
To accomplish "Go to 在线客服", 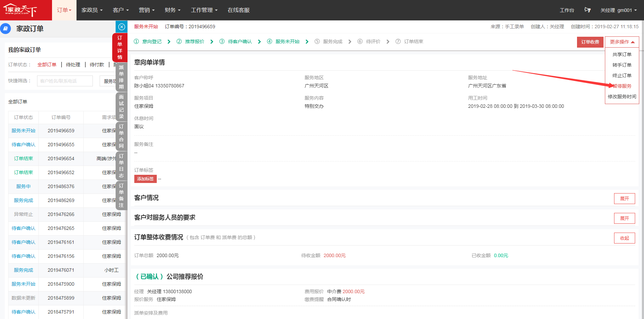I will 239,10.
